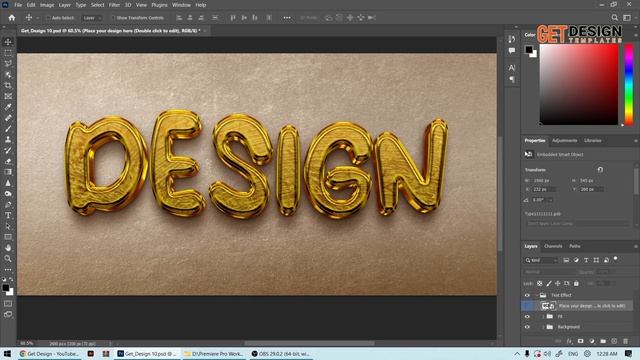640x360 pixels.
Task: Switch to the Channels tab
Action: click(553, 246)
